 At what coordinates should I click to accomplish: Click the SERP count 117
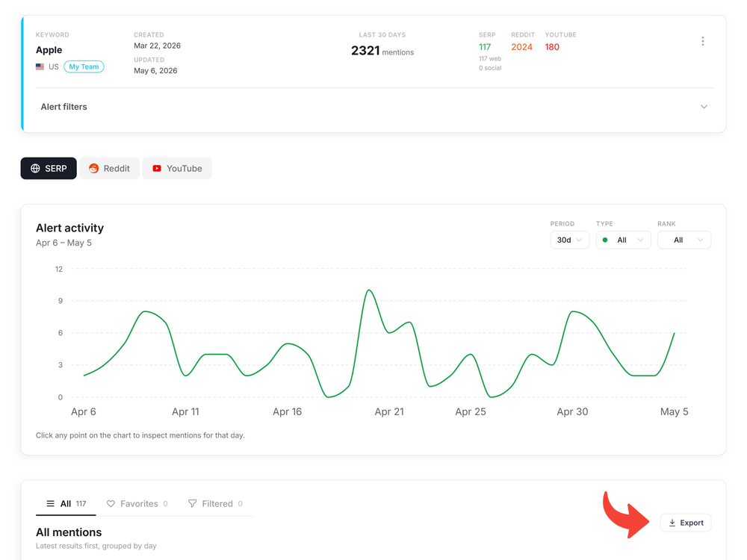[x=485, y=47]
